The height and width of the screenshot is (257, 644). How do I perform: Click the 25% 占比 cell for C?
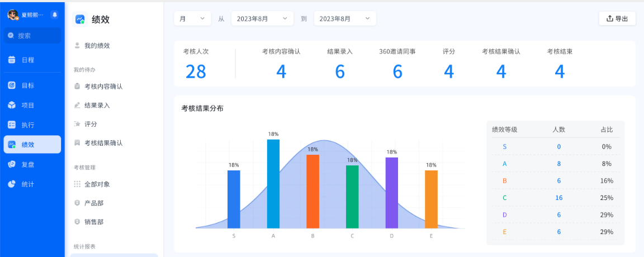pyautogui.click(x=607, y=197)
